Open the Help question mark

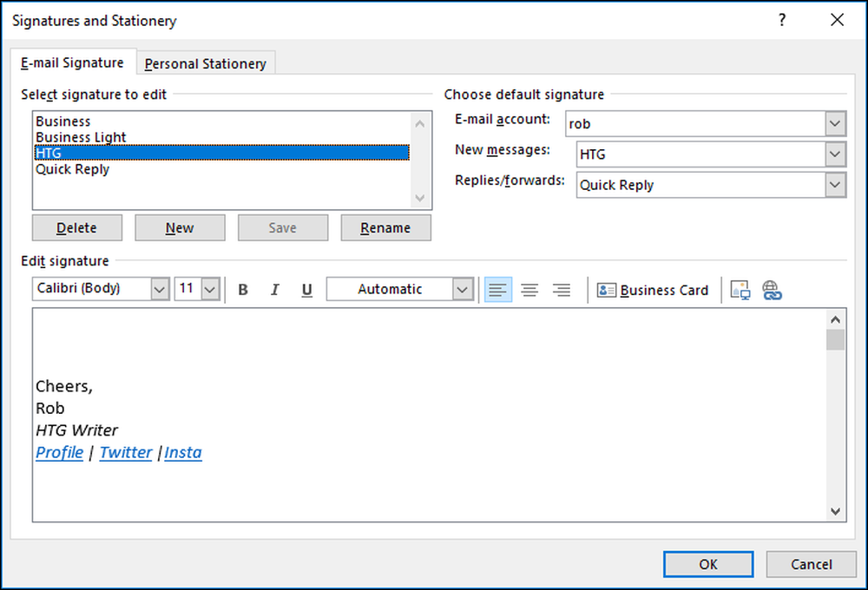coord(782,21)
